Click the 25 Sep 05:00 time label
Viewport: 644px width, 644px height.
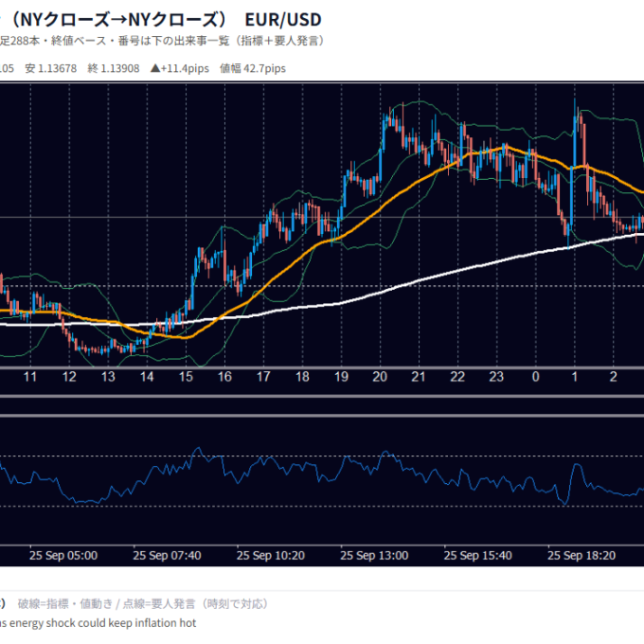(x=63, y=556)
